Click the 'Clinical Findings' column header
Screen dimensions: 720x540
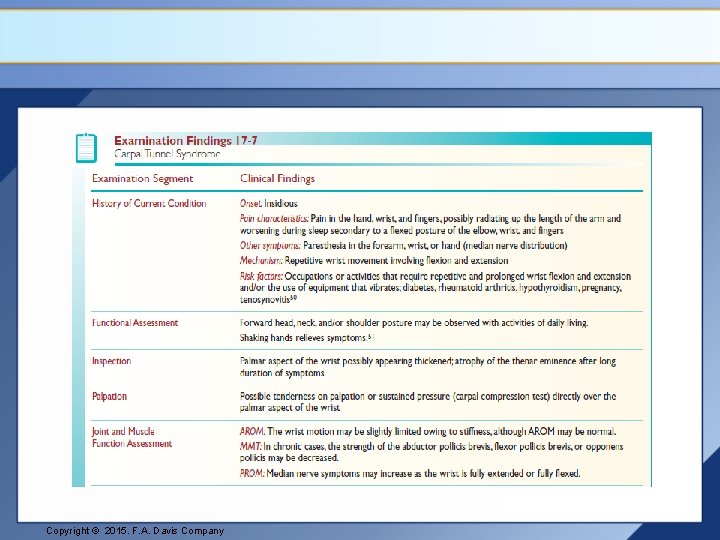277,179
